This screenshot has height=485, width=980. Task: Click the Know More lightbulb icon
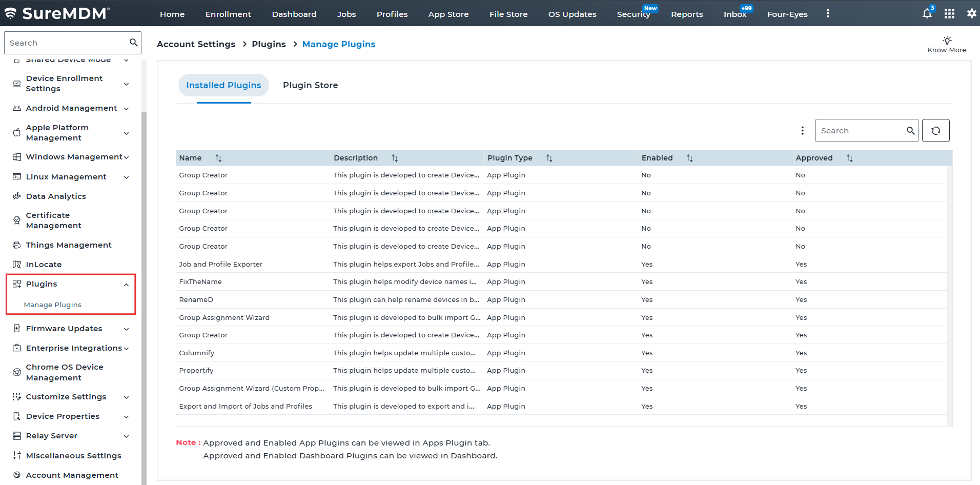[947, 40]
